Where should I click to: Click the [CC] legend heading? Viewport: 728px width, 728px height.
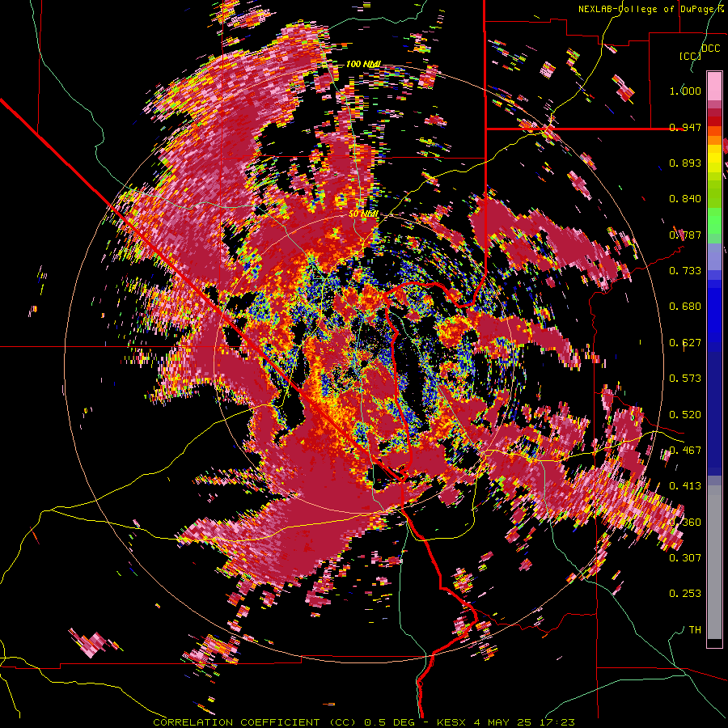pyautogui.click(x=691, y=56)
